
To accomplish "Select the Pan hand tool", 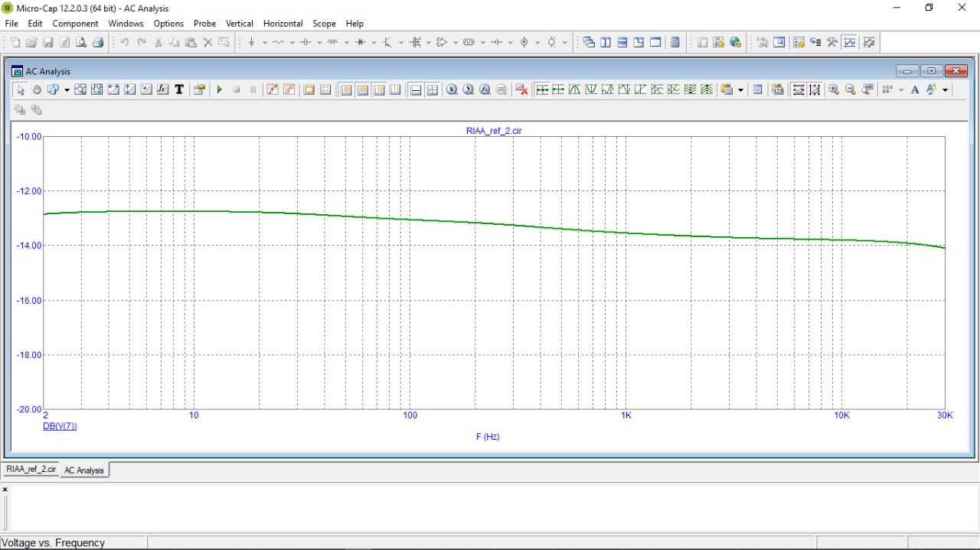I will (x=37, y=89).
